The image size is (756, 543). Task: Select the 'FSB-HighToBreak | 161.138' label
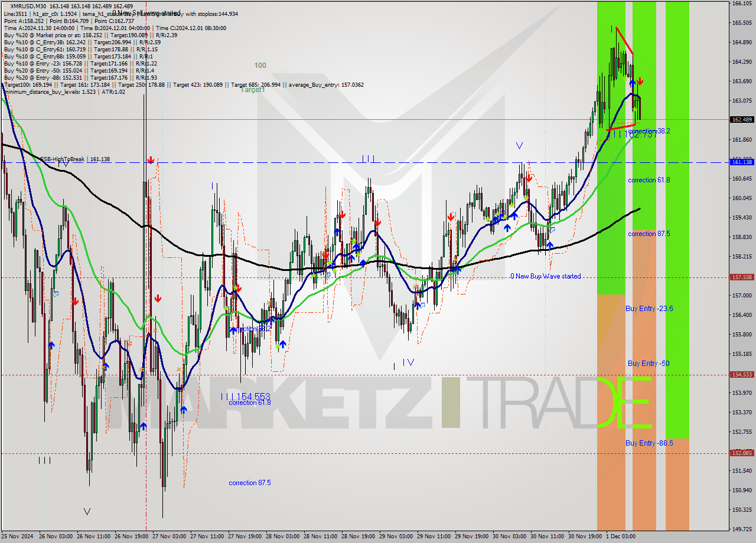tap(75, 159)
